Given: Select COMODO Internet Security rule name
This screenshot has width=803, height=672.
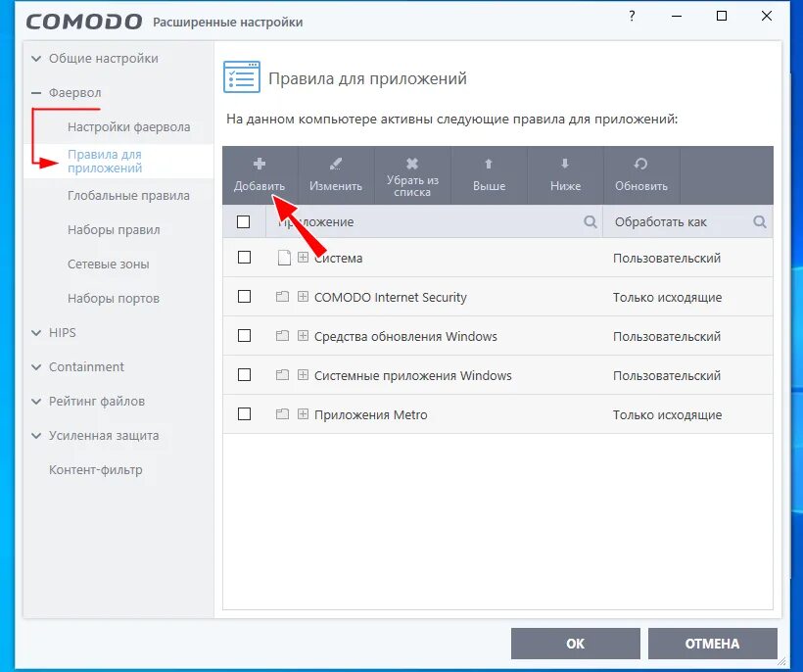Looking at the screenshot, I should 391,297.
